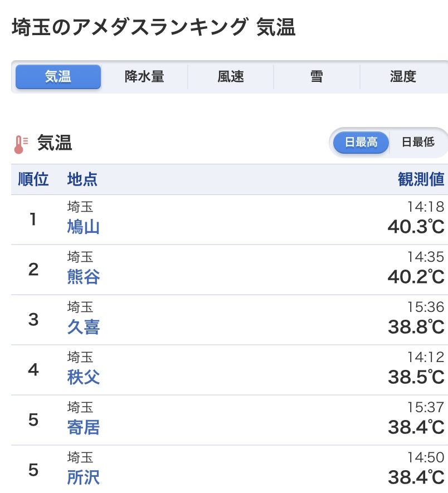Switch to the 雪 tab
The width and height of the screenshot is (448, 493).
pos(316,77)
